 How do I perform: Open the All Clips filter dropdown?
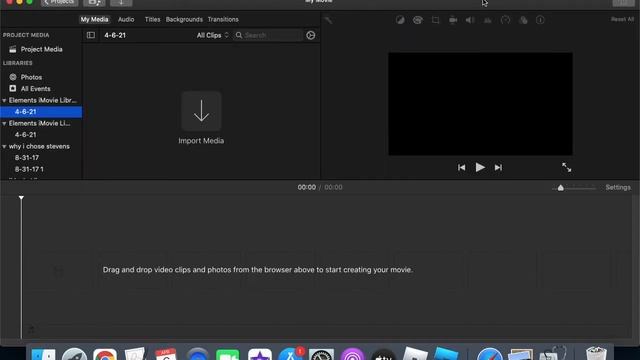point(212,36)
